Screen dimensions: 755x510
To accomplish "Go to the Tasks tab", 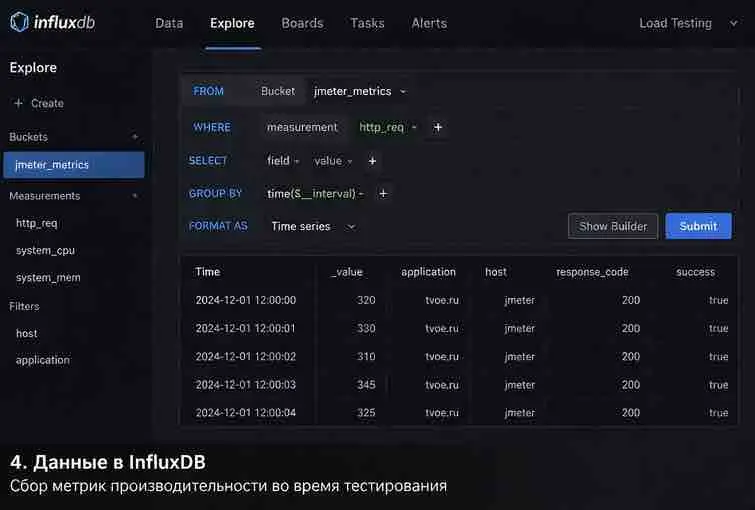I will coord(367,23).
